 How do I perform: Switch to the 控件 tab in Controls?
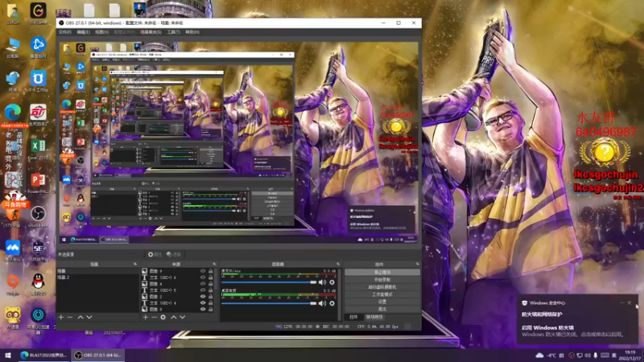(353, 317)
